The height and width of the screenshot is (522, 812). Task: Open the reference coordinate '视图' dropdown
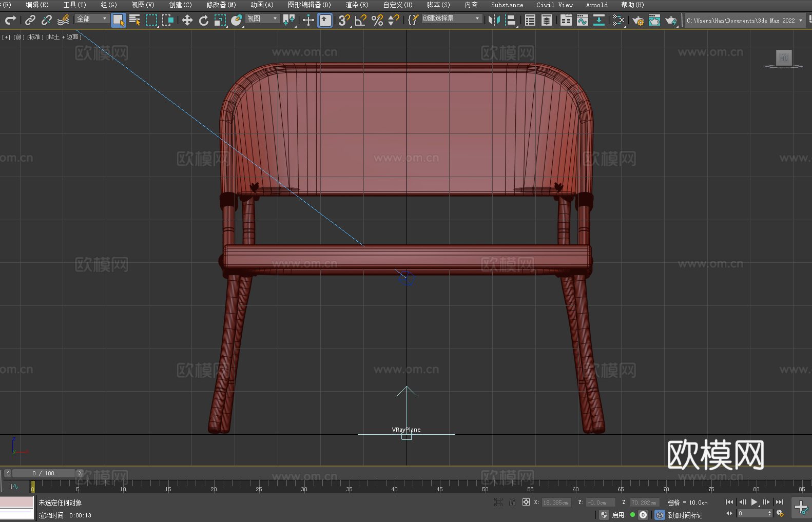tap(262, 18)
